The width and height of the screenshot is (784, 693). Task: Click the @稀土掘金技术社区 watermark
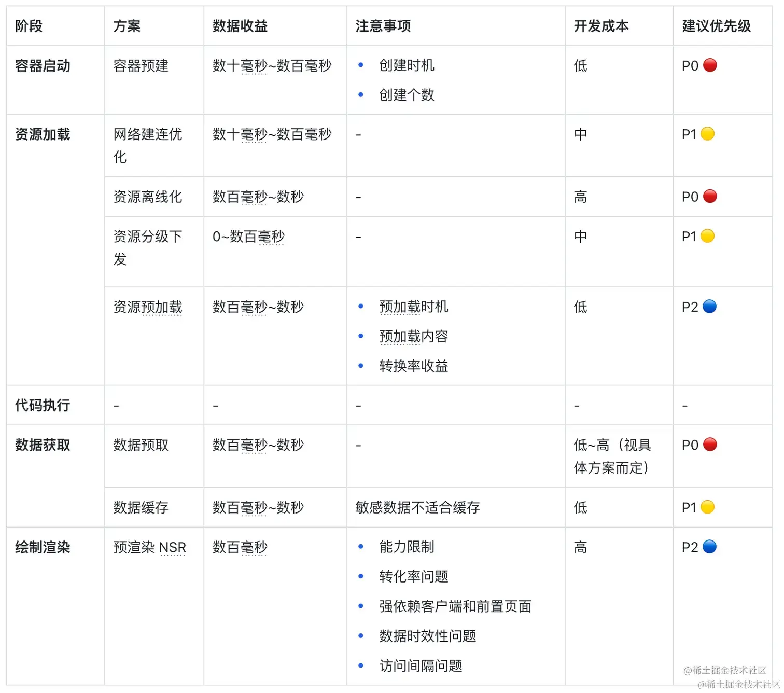724,670
